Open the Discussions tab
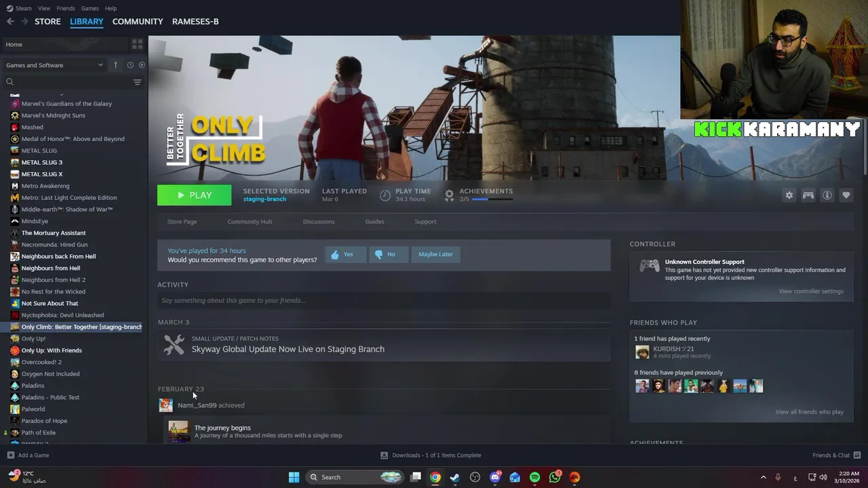 (x=319, y=222)
